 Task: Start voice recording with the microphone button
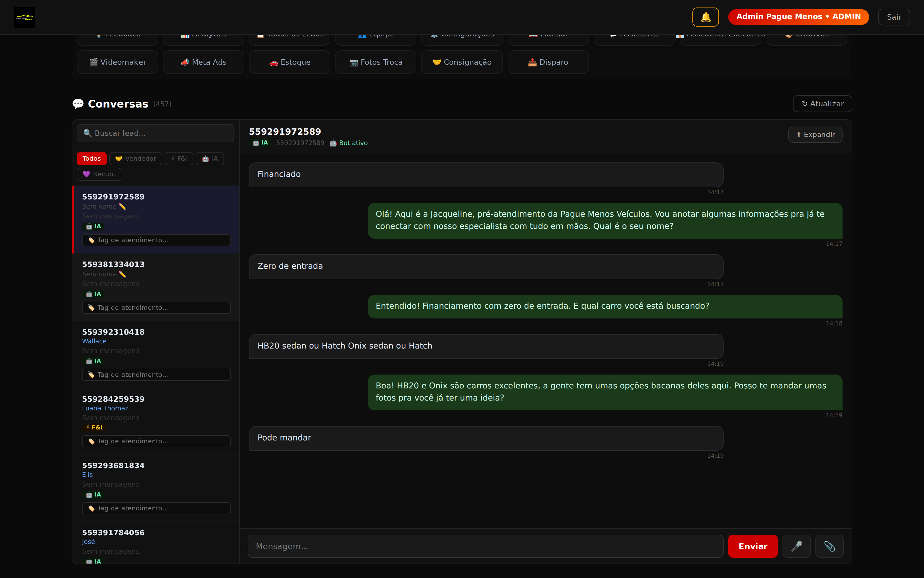click(796, 546)
